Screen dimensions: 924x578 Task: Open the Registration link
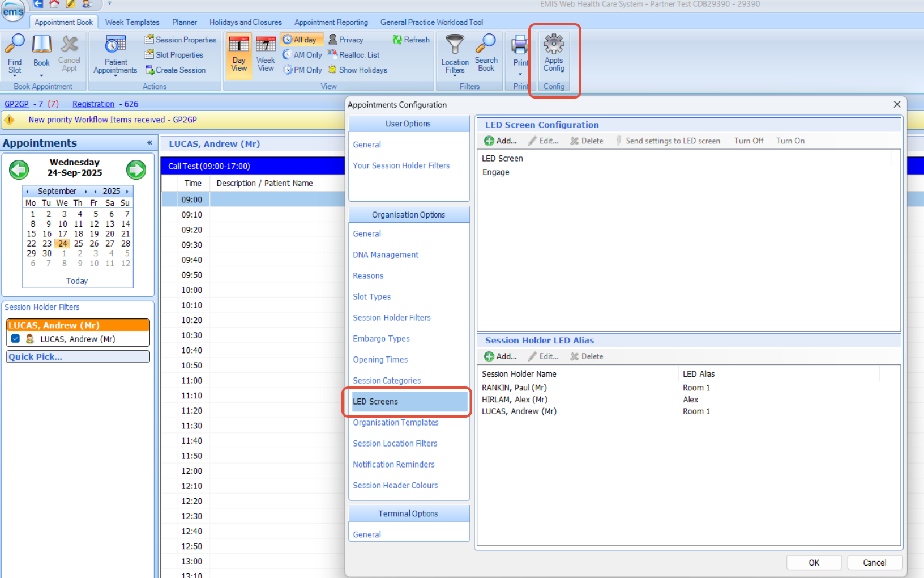pos(93,104)
